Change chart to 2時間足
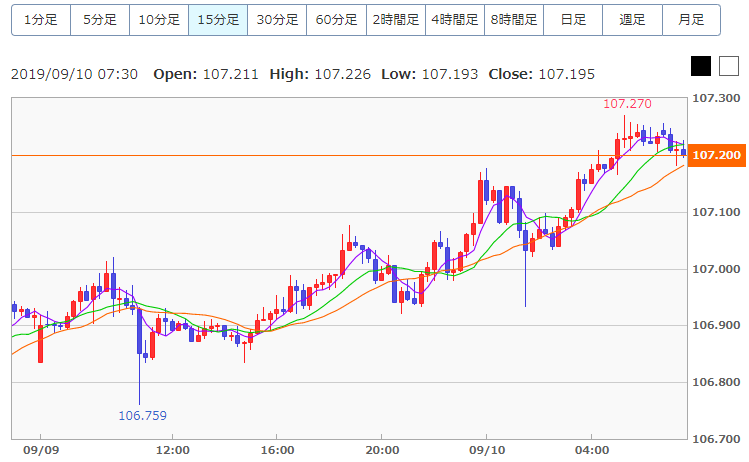 pyautogui.click(x=396, y=20)
